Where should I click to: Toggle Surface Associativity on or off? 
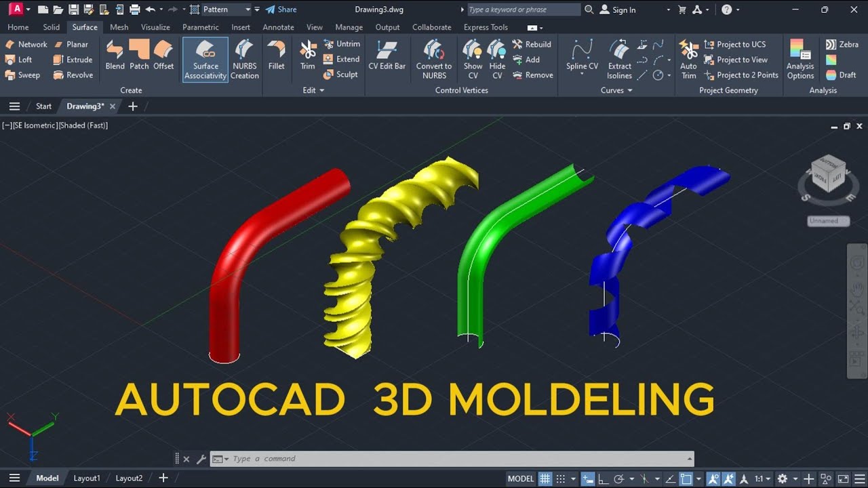(205, 60)
